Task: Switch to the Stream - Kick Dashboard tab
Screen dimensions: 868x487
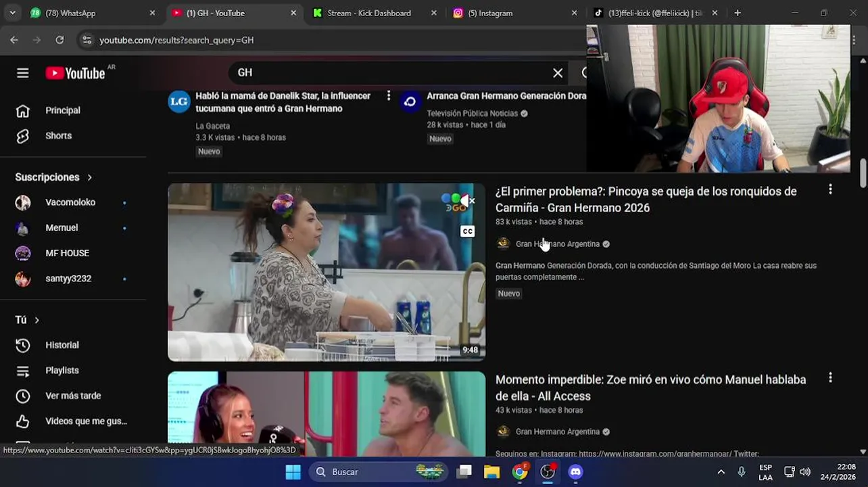Action: point(375,13)
